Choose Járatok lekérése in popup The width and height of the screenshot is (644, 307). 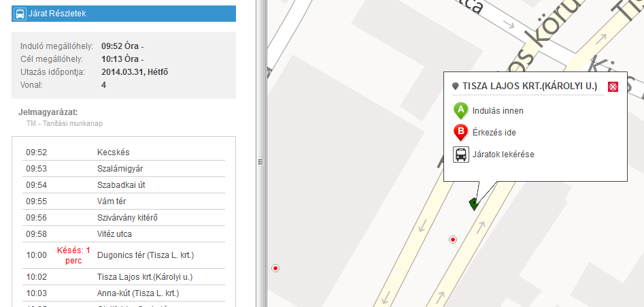pos(503,155)
